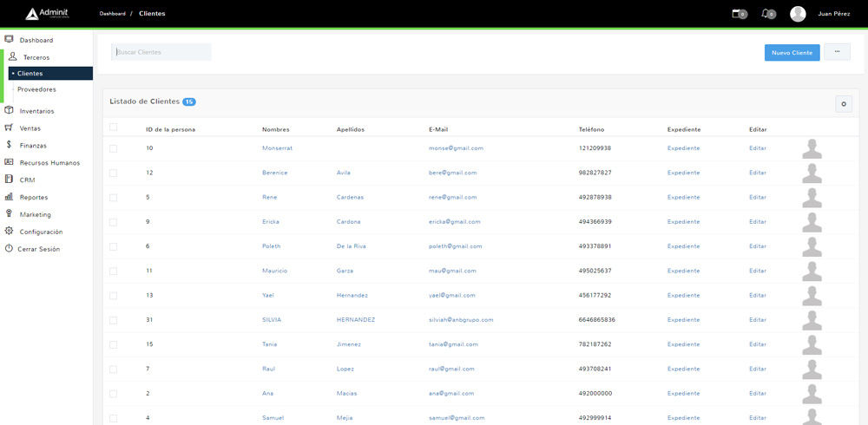
Task: Select the checkbox for Berenice Avila
Action: [x=113, y=173]
